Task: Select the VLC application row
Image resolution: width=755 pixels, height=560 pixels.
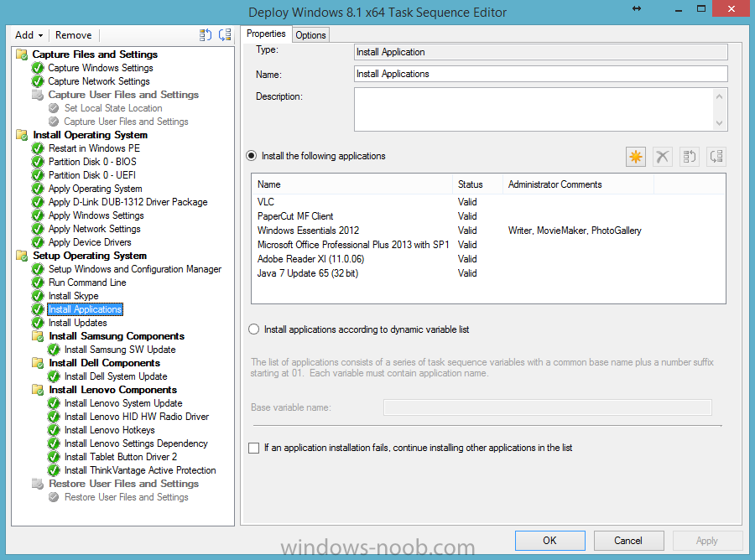Action: 488,202
